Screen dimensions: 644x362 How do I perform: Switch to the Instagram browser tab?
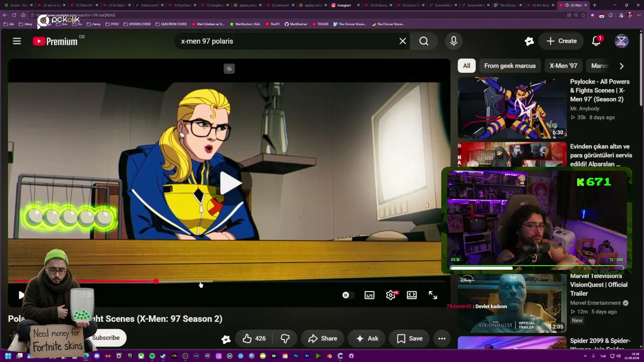click(x=345, y=5)
